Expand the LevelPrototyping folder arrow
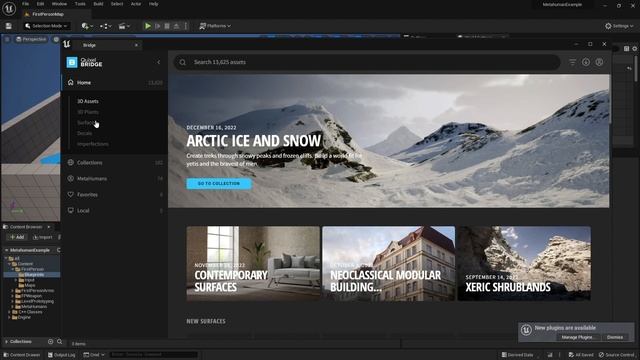The image size is (640, 360). click(13, 301)
